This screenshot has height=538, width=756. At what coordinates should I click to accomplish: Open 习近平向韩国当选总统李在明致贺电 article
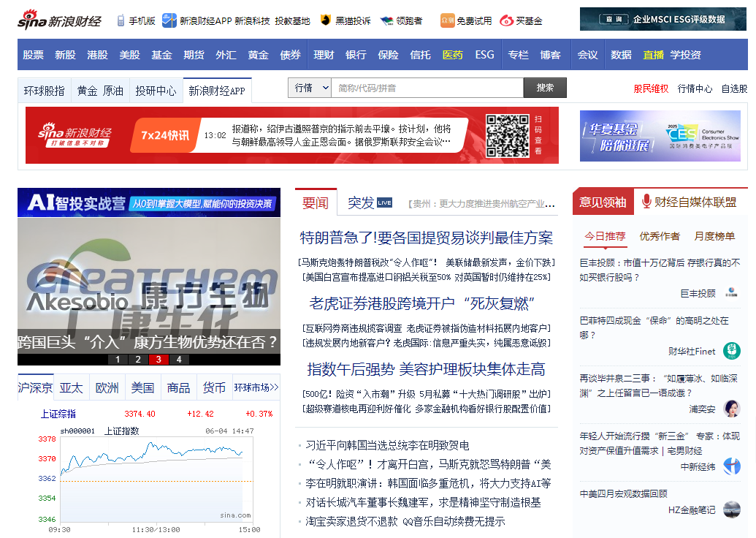click(387, 445)
